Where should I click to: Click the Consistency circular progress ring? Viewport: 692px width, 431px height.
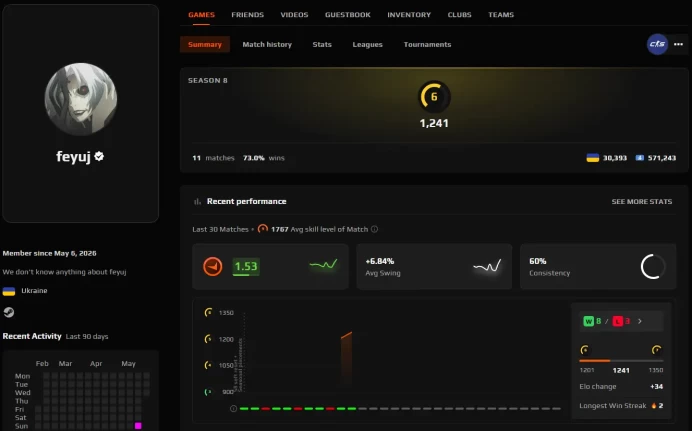[653, 266]
